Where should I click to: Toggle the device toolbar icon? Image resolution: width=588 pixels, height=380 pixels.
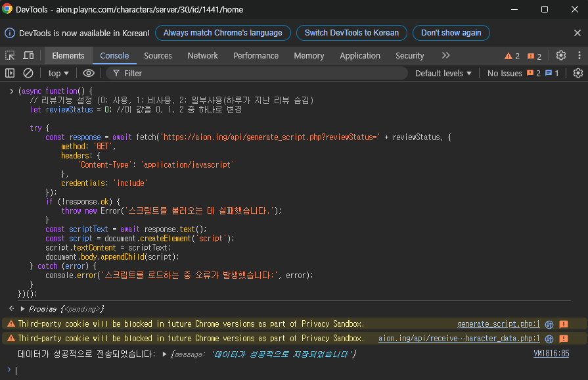28,56
